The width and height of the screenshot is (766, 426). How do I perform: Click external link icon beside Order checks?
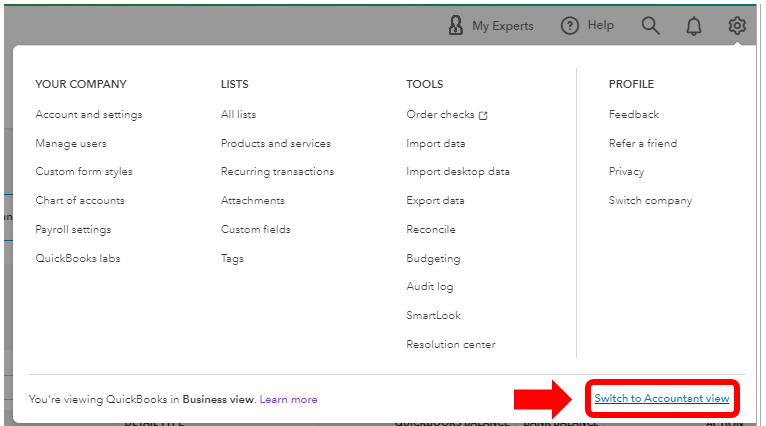click(484, 115)
